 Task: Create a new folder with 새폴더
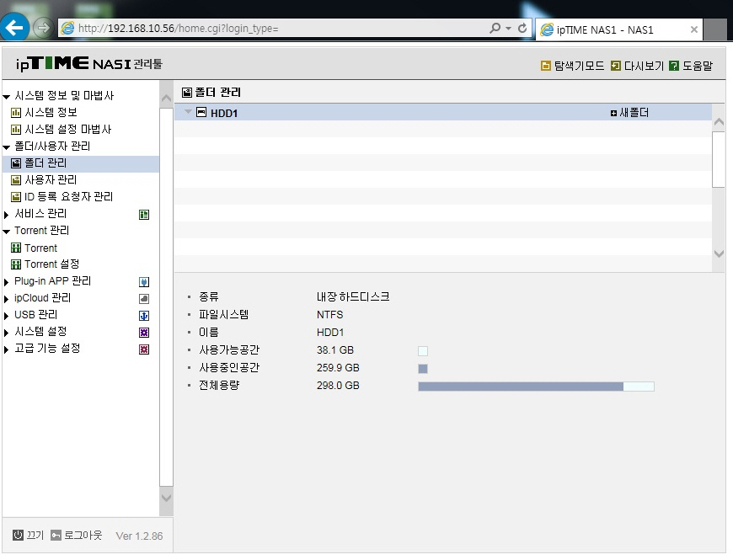[629, 113]
